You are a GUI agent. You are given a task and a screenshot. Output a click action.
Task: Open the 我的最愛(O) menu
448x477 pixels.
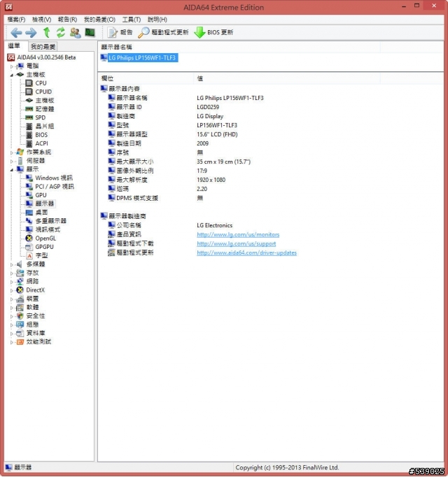[99, 20]
